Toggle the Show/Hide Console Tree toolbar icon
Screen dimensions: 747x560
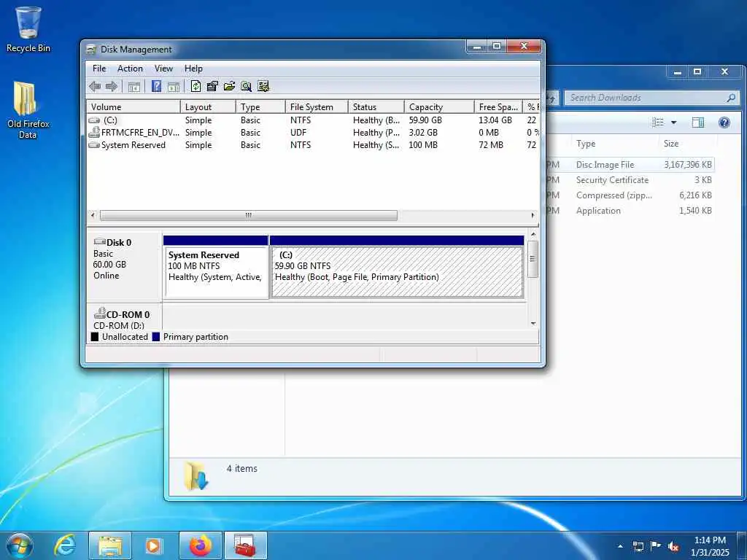tap(134, 86)
